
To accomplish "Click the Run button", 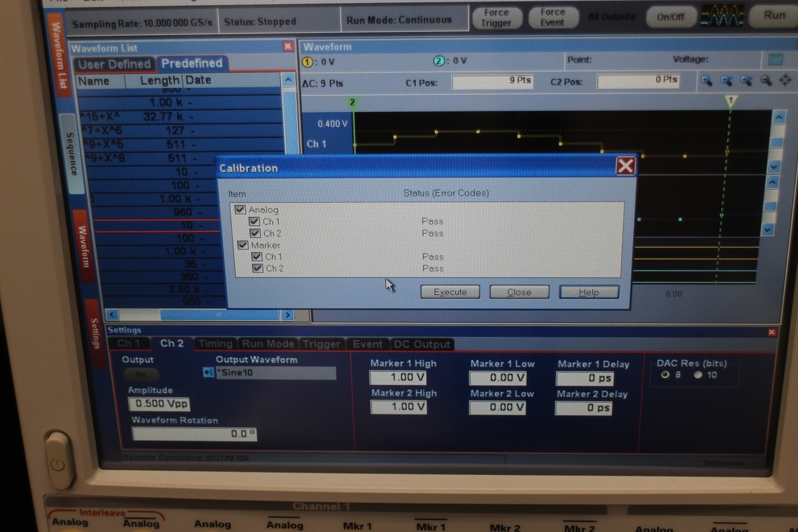I will point(774,15).
